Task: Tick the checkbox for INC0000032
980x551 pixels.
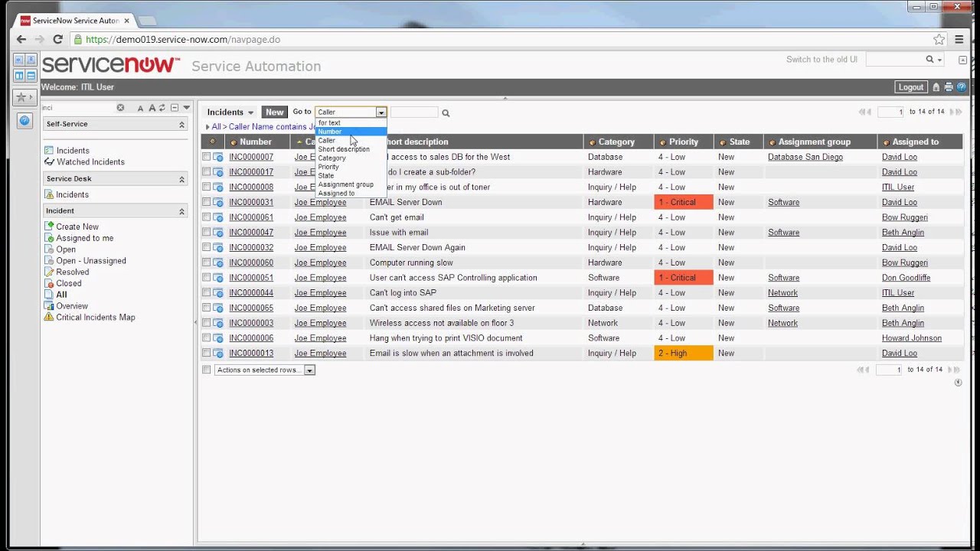Action: coord(207,247)
